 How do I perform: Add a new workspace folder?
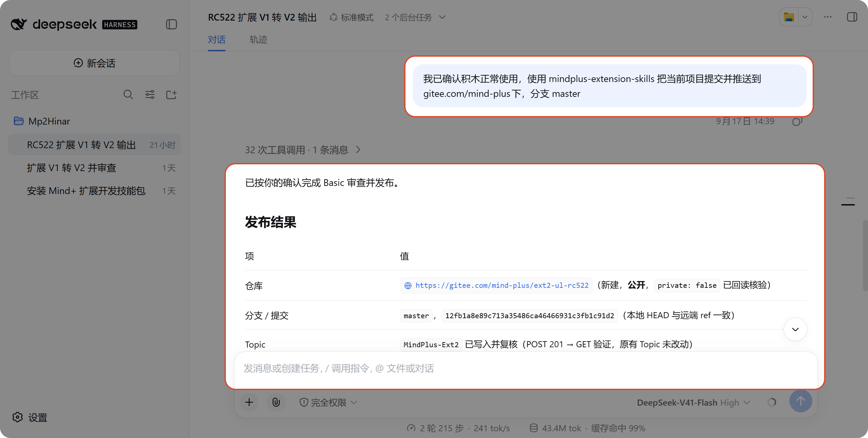[172, 94]
